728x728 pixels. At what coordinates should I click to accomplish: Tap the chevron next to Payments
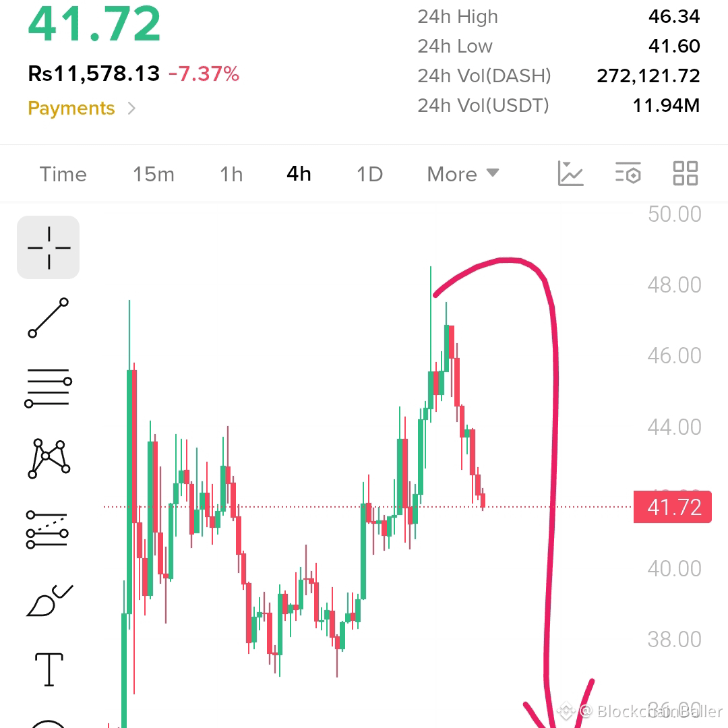coord(131,109)
